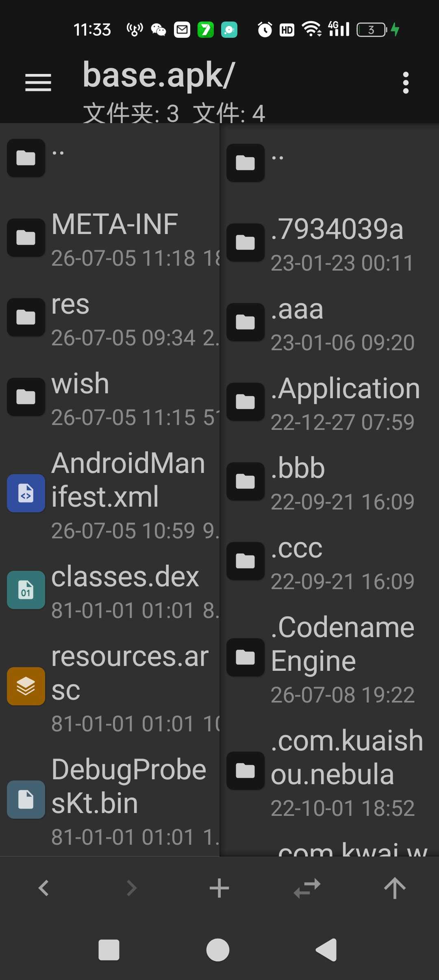The height and width of the screenshot is (980, 439).
Task: Tap the AndroidManifest.xml file icon
Action: (x=26, y=493)
